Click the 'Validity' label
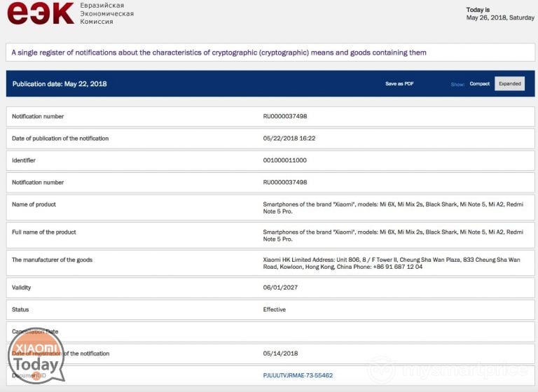 pos(21,288)
